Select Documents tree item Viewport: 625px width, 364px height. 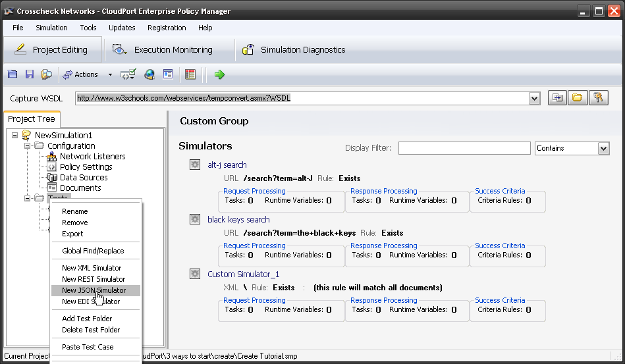80,188
